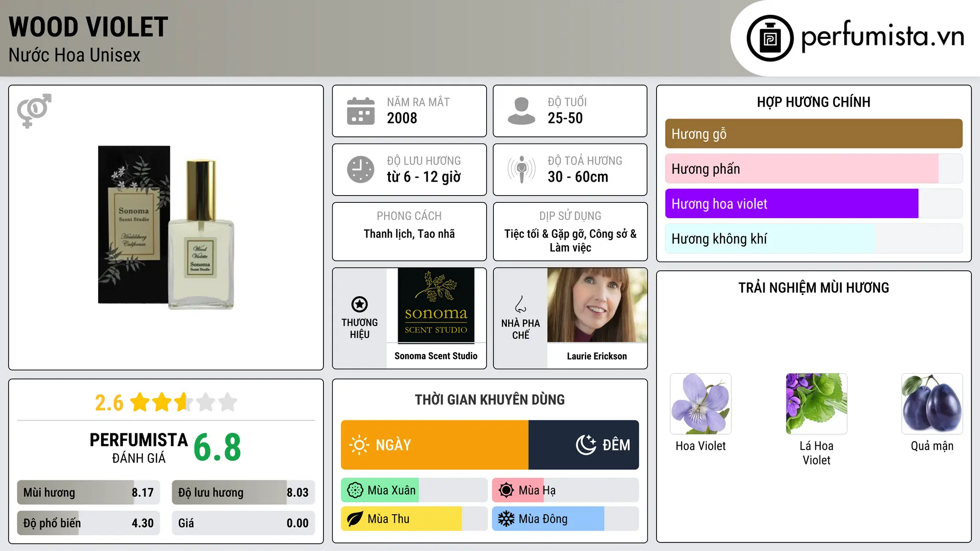Click the DỊP SỬ DỤNG label

coord(570,216)
